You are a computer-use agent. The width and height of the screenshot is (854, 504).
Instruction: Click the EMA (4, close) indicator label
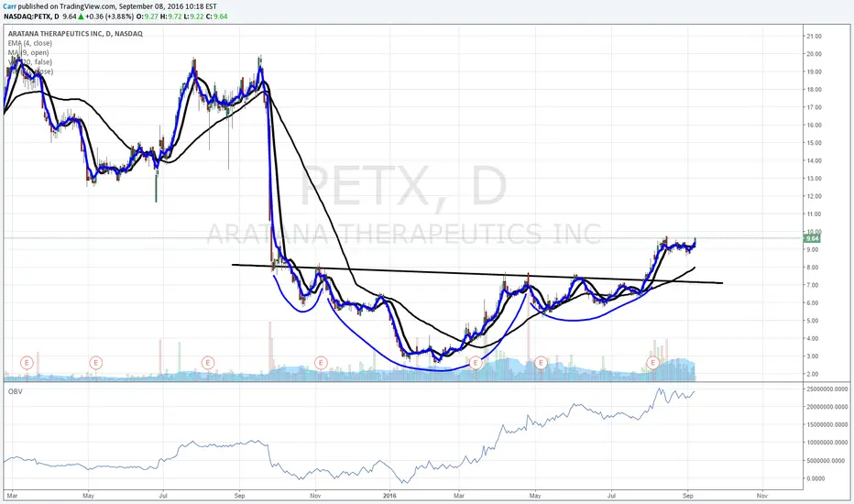pos(30,43)
